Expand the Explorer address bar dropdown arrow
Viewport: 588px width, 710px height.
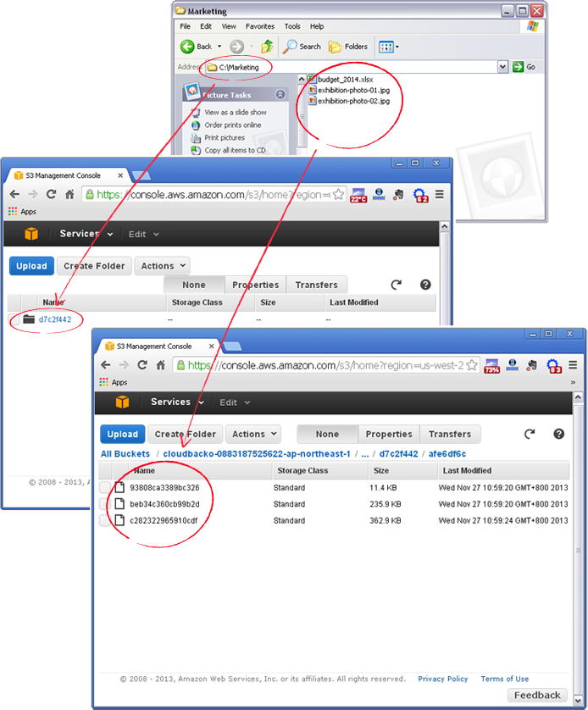[x=502, y=67]
